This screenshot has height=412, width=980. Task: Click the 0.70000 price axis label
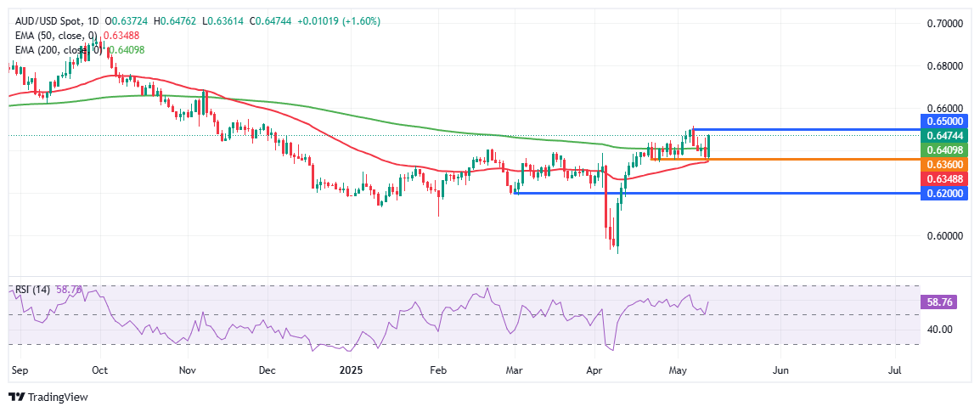(943, 23)
